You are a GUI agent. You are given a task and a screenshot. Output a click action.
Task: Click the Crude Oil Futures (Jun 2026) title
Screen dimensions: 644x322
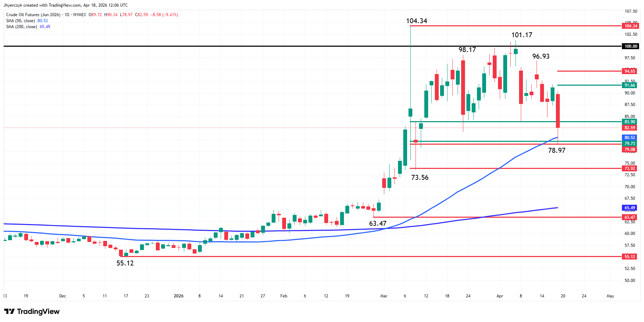coord(33,15)
